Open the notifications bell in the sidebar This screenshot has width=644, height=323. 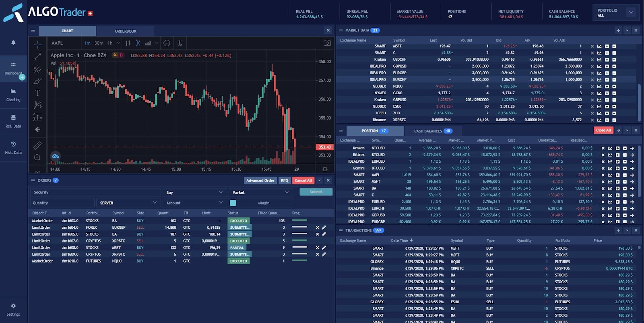tap(13, 42)
